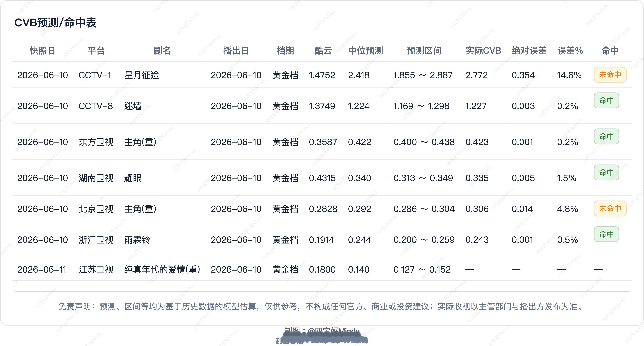Screen dimensions: 644x346
Task: Click the 误差% column header
Action: pos(570,51)
